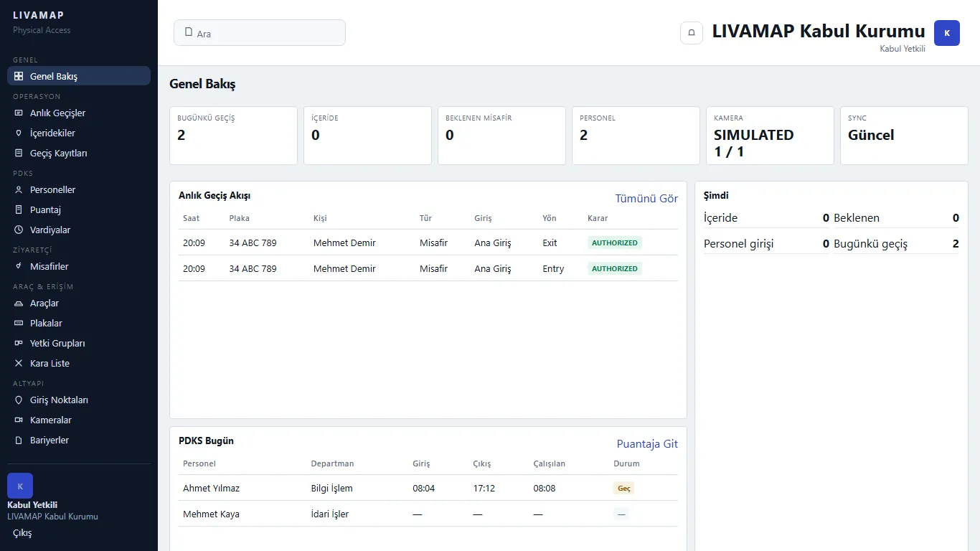Click the Geçiş Kayıtları list icon
Viewport: 980px width, 551px height.
19,153
